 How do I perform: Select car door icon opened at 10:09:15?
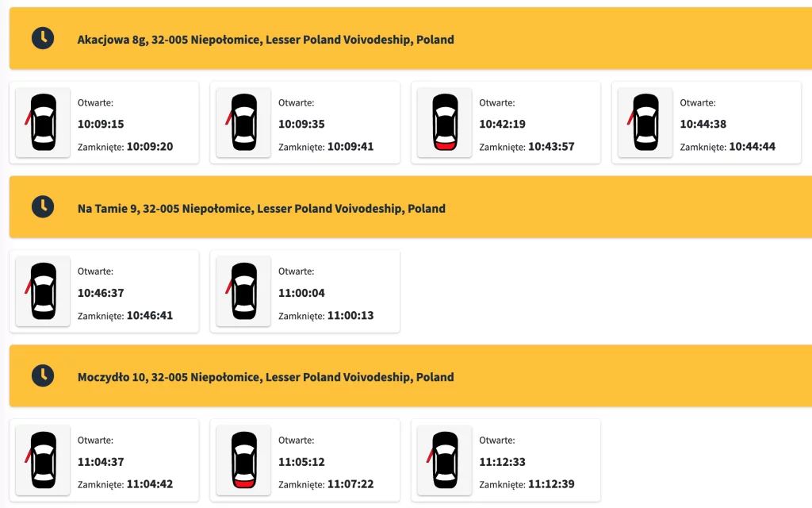pyautogui.click(x=43, y=122)
